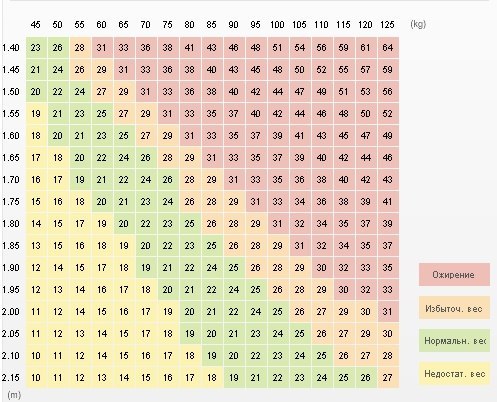Click BMI cell for 2.15 m, 125 kg
The image size is (497, 402).
coord(388,378)
